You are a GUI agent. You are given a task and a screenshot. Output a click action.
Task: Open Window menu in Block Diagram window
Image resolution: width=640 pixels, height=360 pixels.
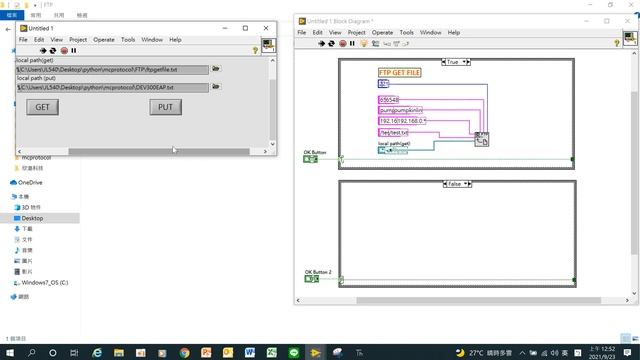pos(431,32)
